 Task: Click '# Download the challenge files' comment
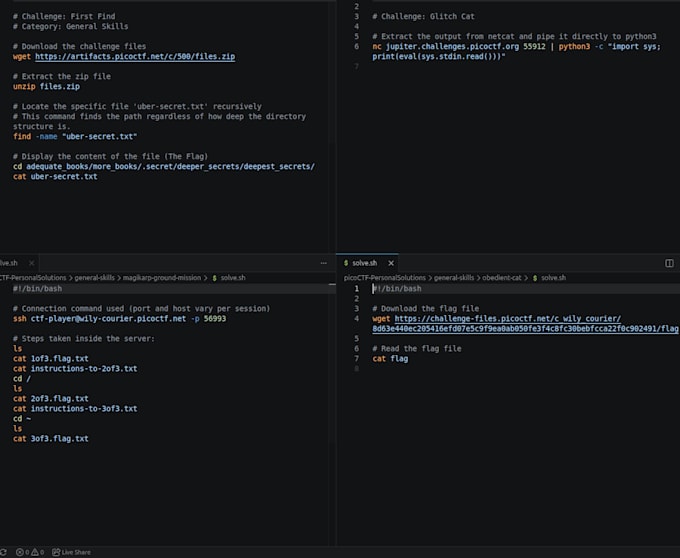79,46
